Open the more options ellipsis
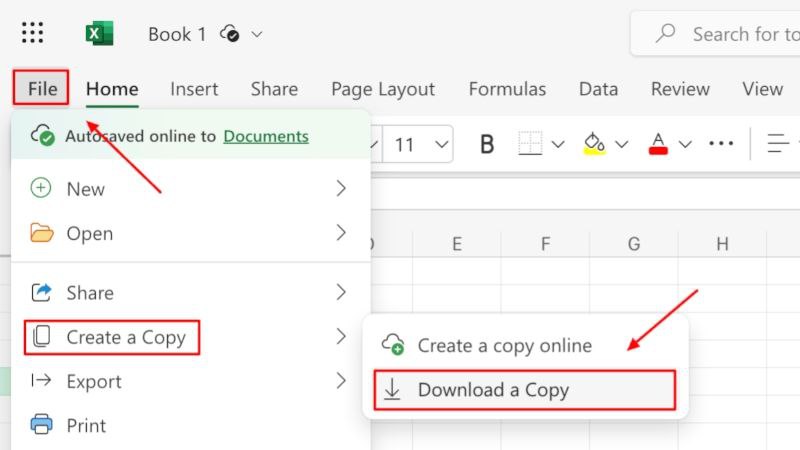The height and width of the screenshot is (450, 800). pyautogui.click(x=721, y=144)
